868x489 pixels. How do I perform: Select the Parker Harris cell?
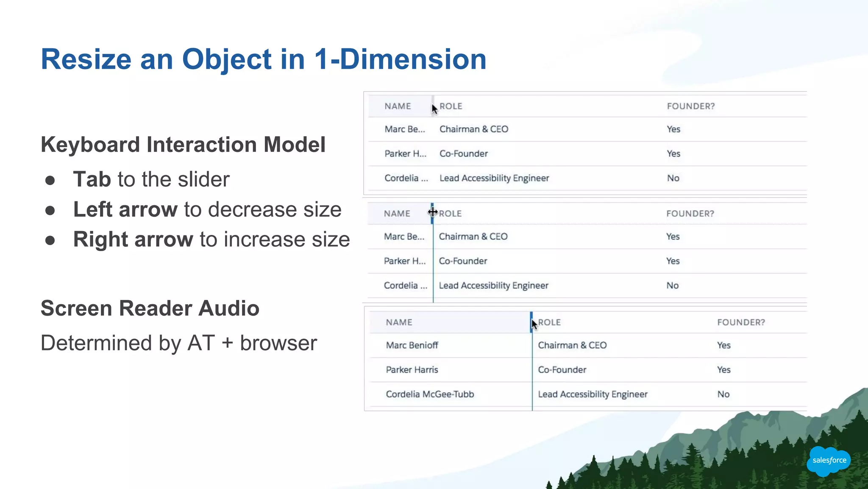point(412,370)
